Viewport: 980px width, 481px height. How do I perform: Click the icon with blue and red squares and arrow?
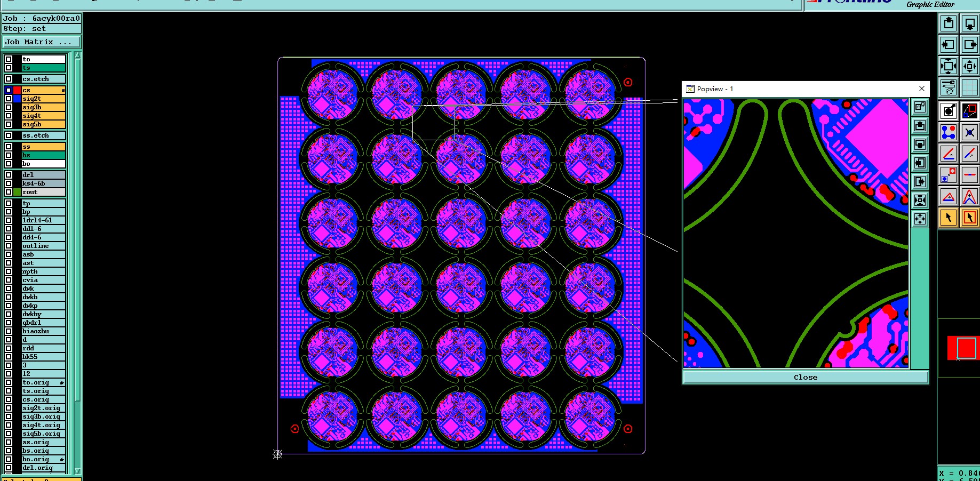click(949, 175)
